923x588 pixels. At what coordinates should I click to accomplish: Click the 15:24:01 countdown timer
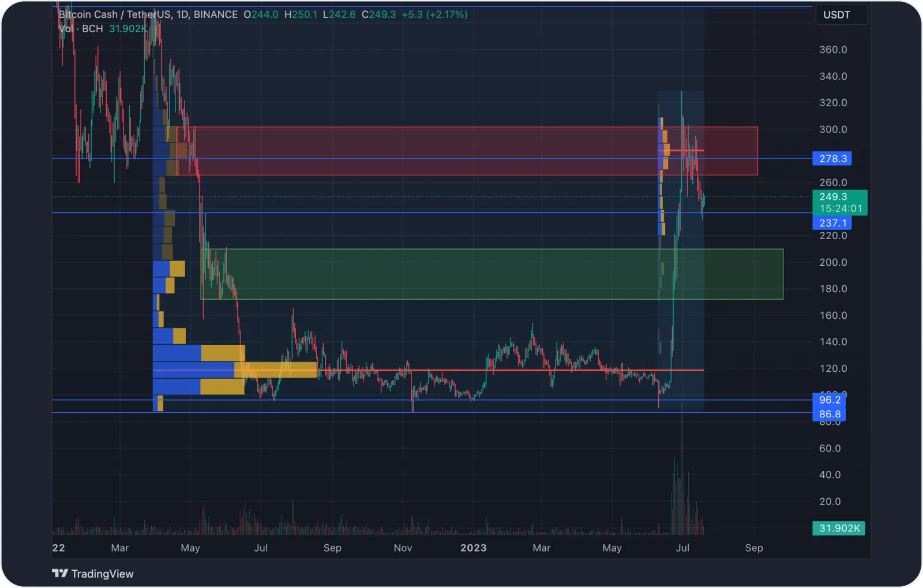[x=841, y=209]
